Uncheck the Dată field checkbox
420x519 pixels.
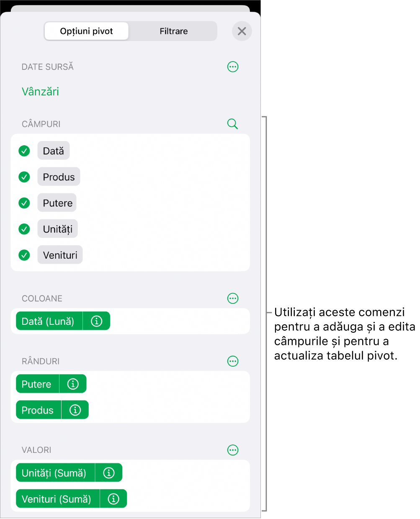click(24, 151)
